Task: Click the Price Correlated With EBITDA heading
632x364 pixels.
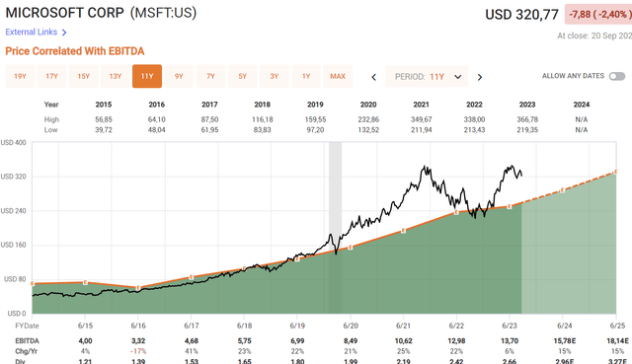Action: 75,51
